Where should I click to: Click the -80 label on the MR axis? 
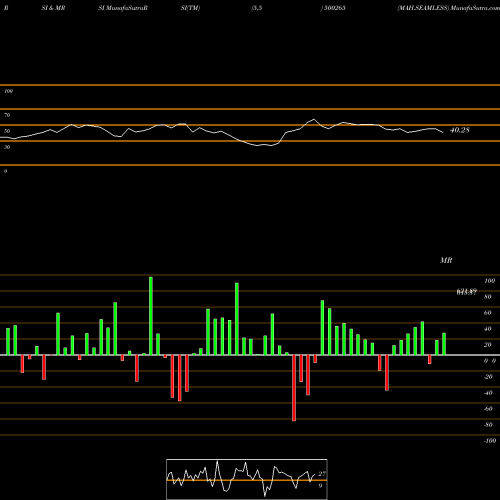click(x=488, y=425)
